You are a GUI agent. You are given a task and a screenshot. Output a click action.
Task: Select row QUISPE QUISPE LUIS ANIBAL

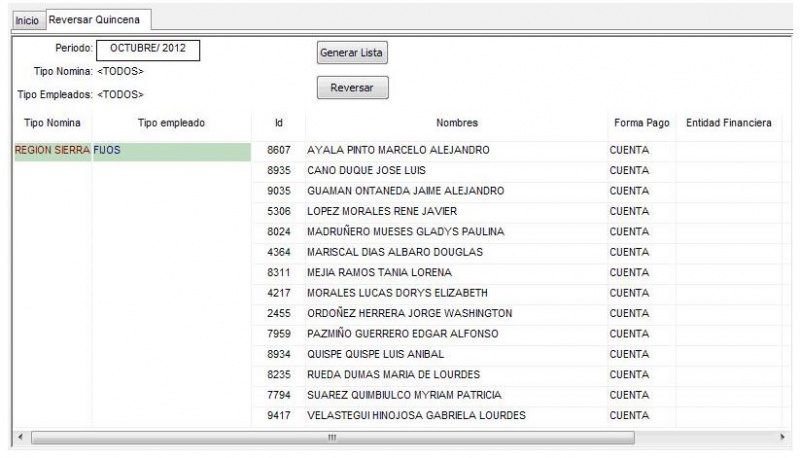(x=516, y=354)
